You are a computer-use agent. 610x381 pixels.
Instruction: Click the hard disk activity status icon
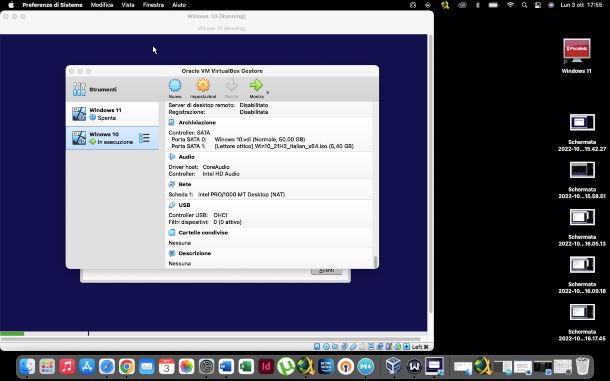[x=317, y=346]
